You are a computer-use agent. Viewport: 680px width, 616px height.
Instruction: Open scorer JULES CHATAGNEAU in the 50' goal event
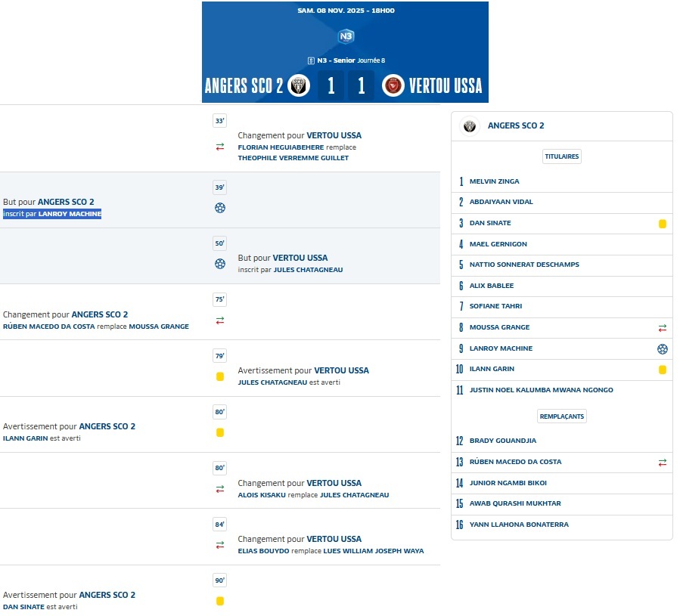coord(308,270)
